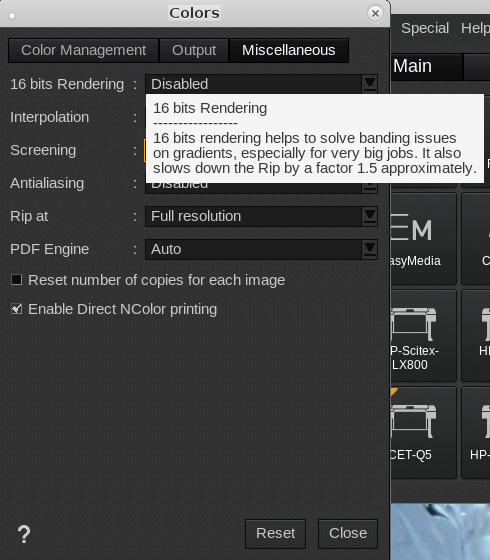The height and width of the screenshot is (560, 490).
Task: Open the Special menu
Action: (425, 28)
